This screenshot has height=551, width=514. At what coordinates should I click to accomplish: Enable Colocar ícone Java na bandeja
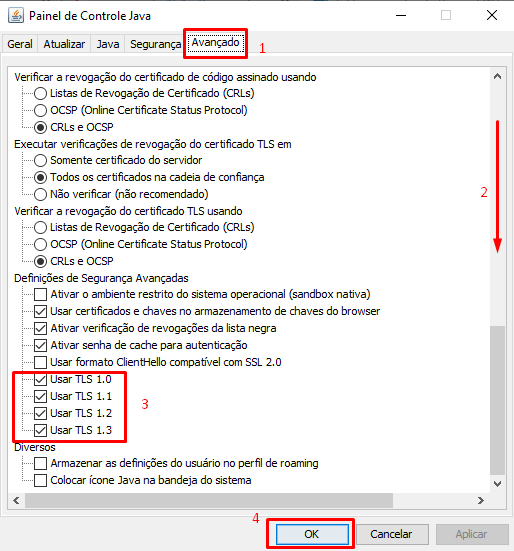pos(40,480)
